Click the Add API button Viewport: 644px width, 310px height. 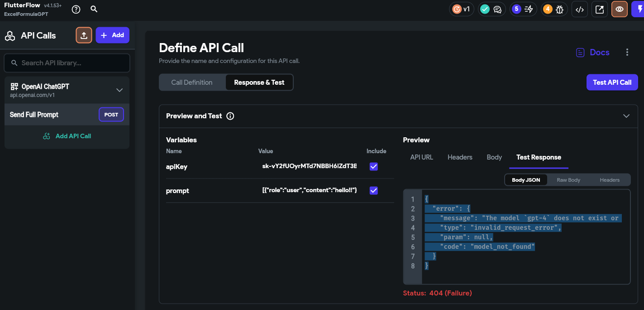[112, 35]
